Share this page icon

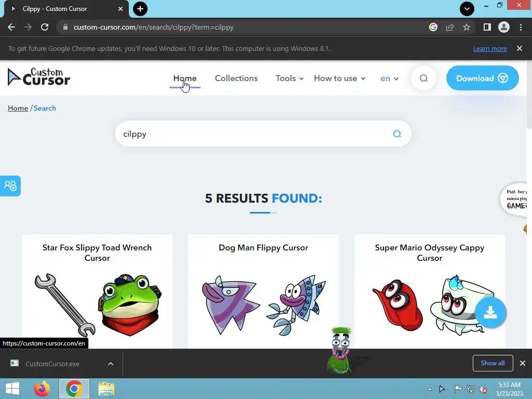click(x=450, y=27)
